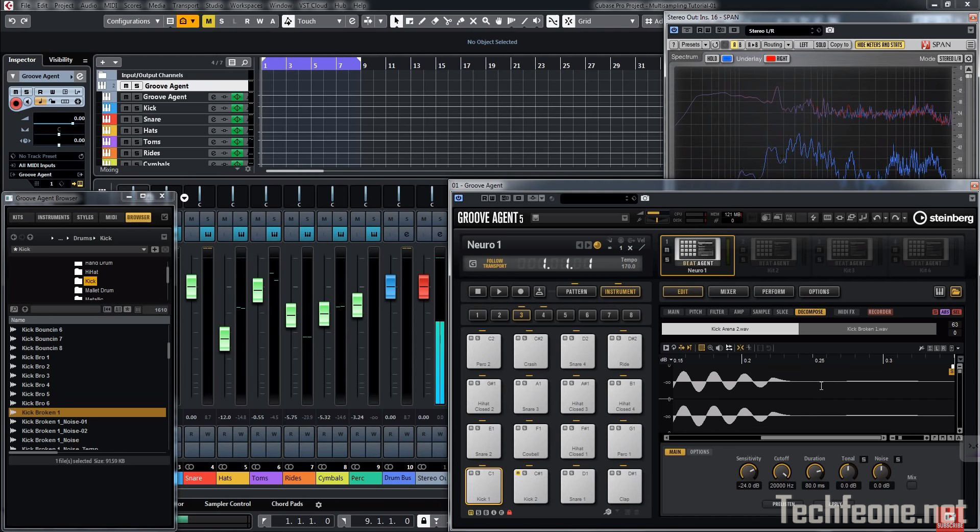Open the Grid snap type dropdown
Viewport: 980px width, 532px height.
tap(606, 21)
